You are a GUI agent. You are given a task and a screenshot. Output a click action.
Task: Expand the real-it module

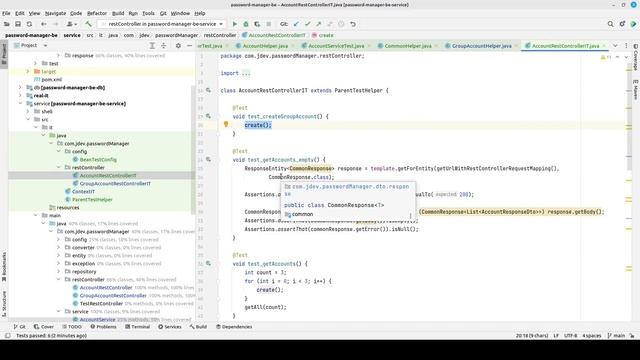[20, 96]
